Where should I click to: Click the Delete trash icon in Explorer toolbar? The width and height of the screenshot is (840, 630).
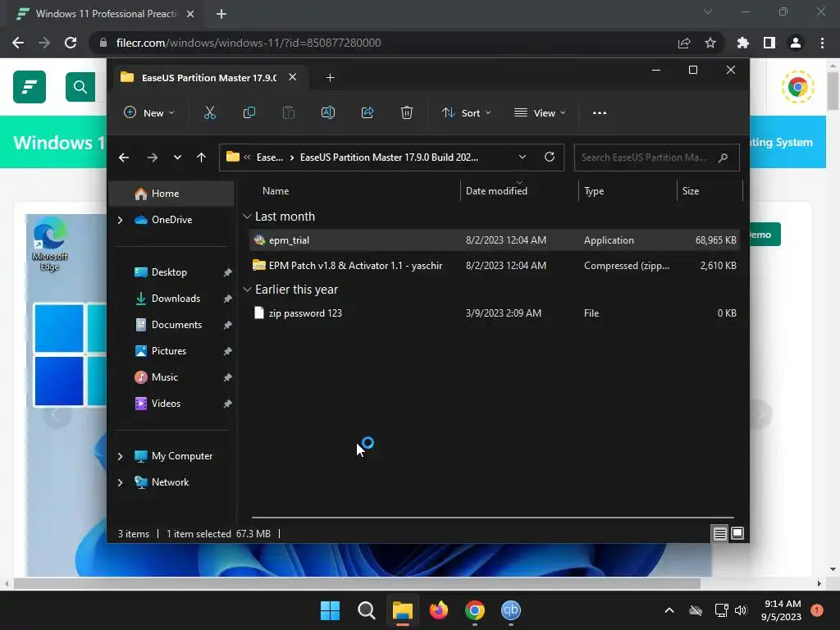click(407, 112)
